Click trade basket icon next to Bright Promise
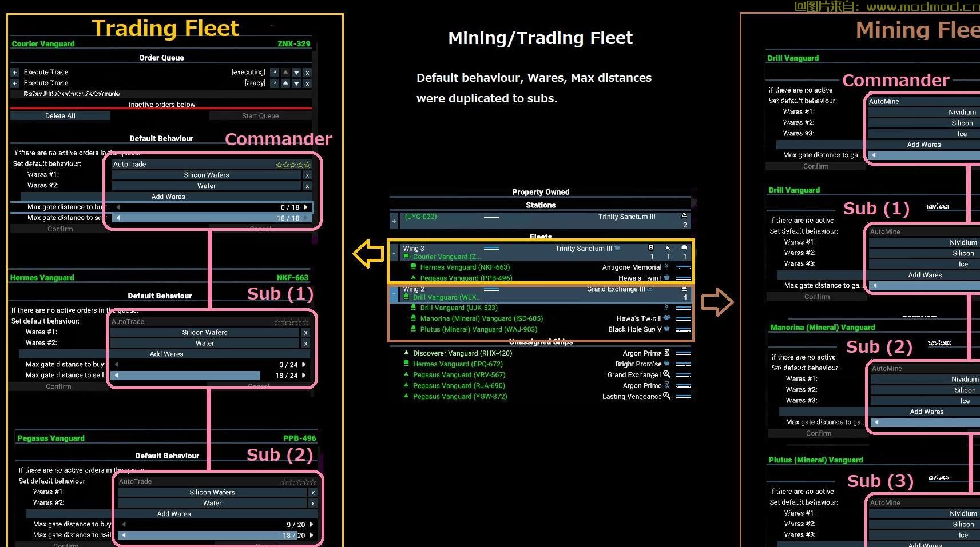 pos(666,364)
